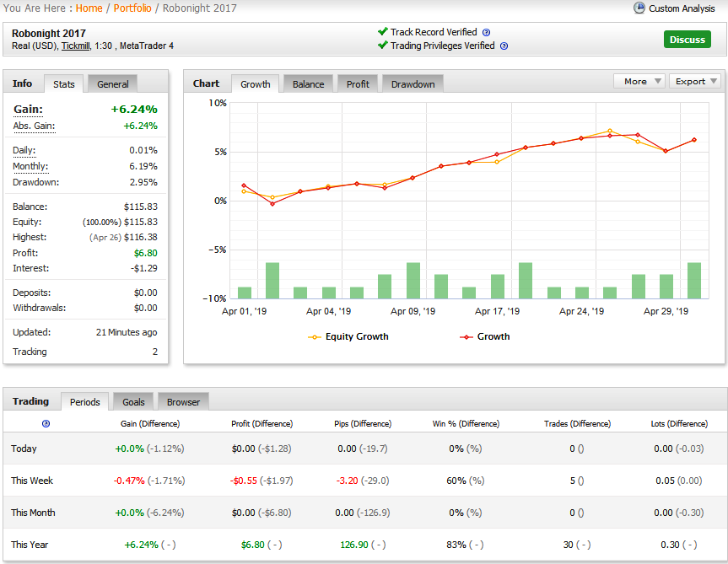Click This Week gain -0.47%
728x564 pixels.
point(129,481)
